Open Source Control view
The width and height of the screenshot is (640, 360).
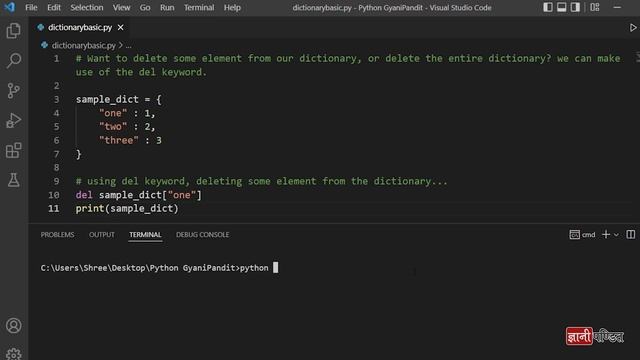click(13, 90)
